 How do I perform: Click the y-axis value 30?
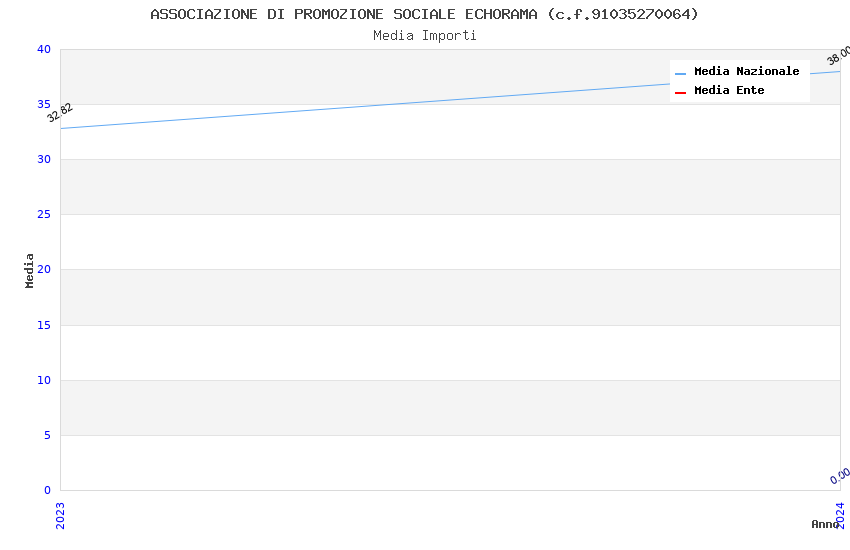pos(44,159)
